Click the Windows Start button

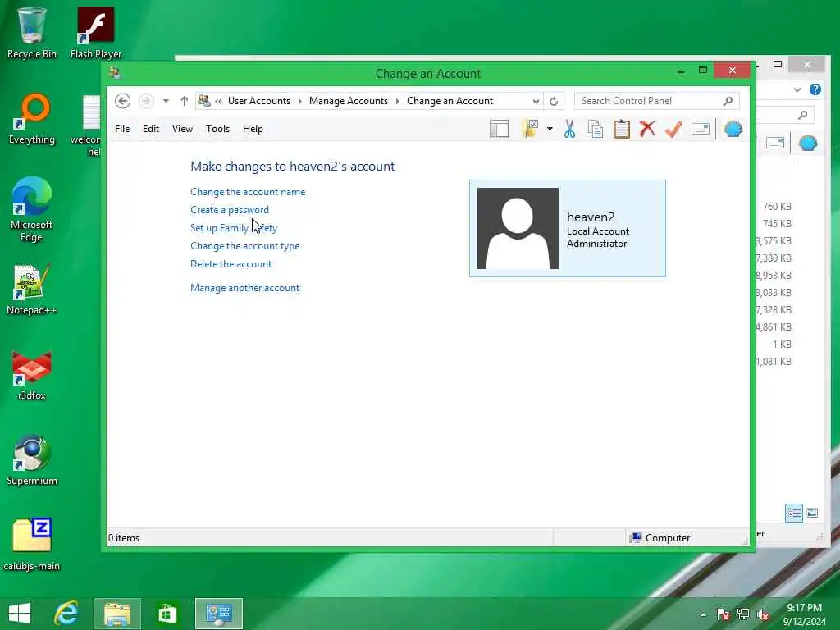click(20, 614)
